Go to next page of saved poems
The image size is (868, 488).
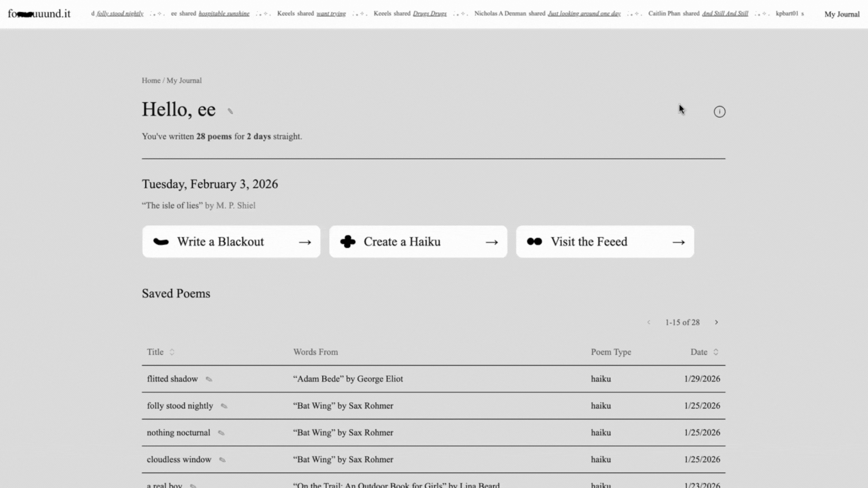pyautogui.click(x=716, y=322)
